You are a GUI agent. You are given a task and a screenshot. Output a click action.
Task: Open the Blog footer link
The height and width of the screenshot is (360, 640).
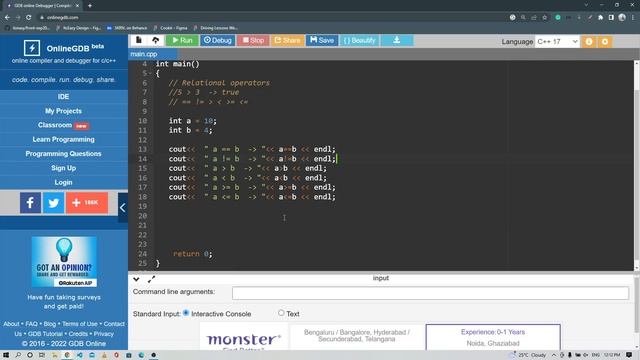[x=49, y=324]
